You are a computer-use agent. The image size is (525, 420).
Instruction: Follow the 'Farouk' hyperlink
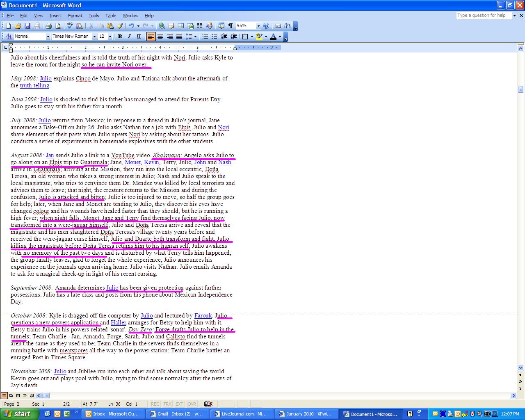203,316
